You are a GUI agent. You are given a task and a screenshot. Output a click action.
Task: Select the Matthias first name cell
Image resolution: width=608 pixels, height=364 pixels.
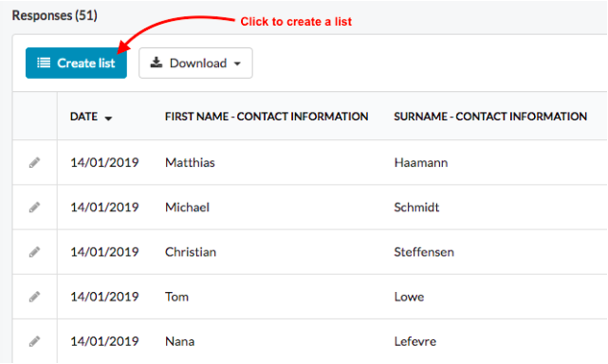[x=190, y=162]
